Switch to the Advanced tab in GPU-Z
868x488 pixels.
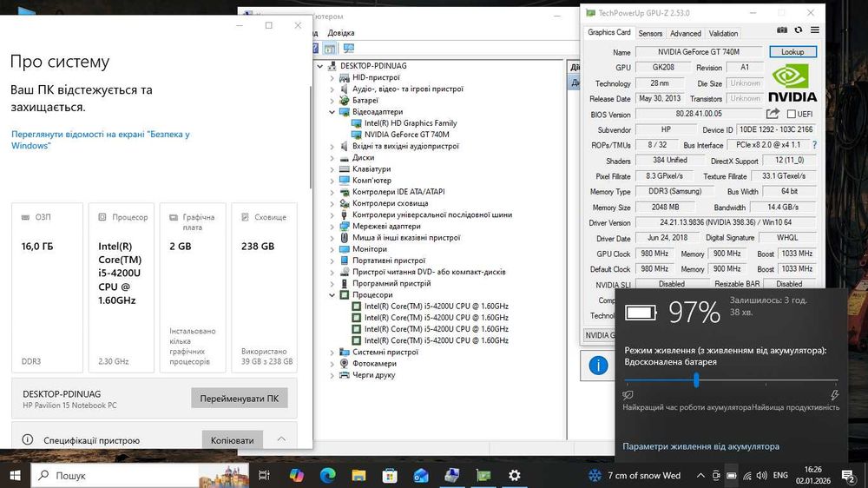686,33
